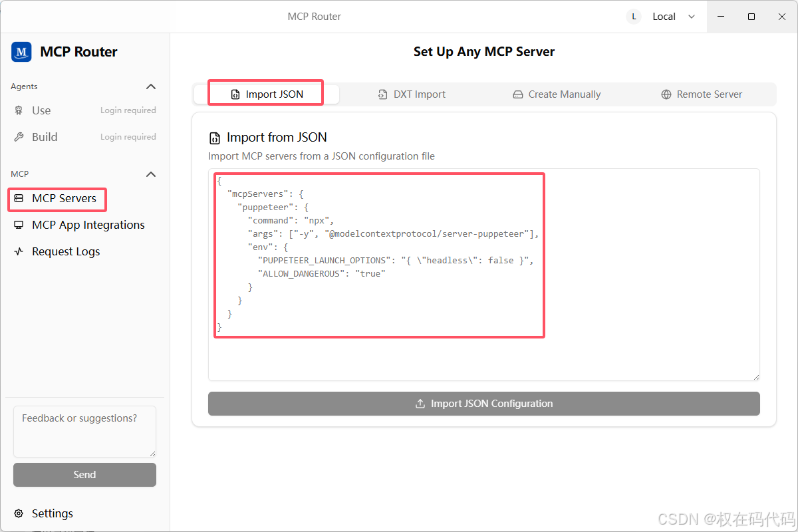Click the Settings gear icon

coord(19,513)
